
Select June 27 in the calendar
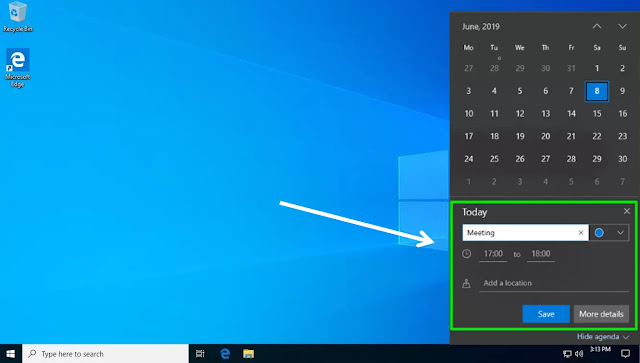(x=546, y=159)
